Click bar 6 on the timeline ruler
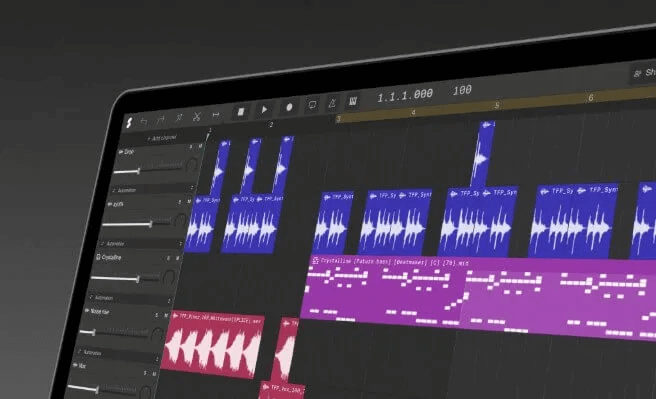Viewport: 656px width, 399px height. [590, 98]
